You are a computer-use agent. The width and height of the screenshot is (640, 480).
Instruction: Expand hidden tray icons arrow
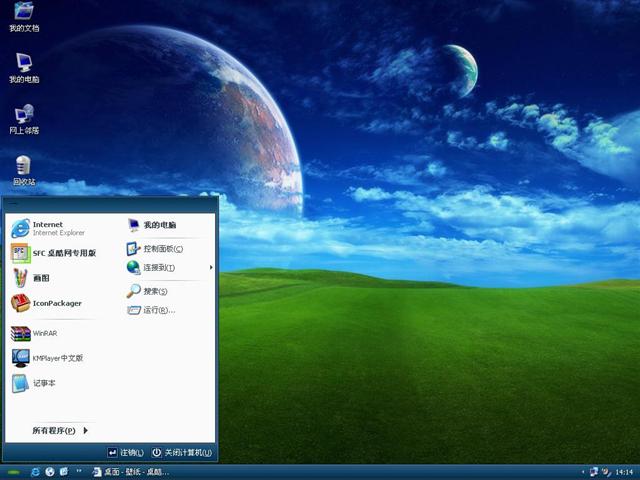pyautogui.click(x=583, y=472)
